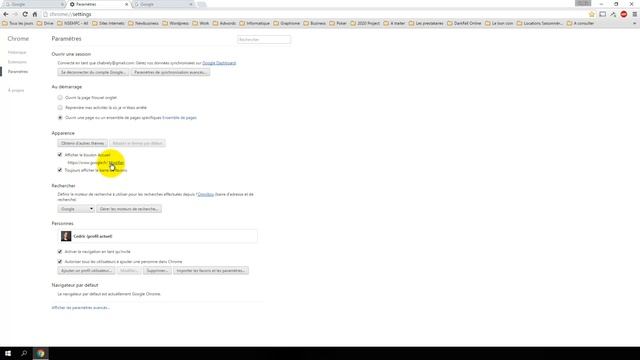The height and width of the screenshot is (360, 640).
Task: Open the Drive bookmark folder
Action: pos(45,23)
